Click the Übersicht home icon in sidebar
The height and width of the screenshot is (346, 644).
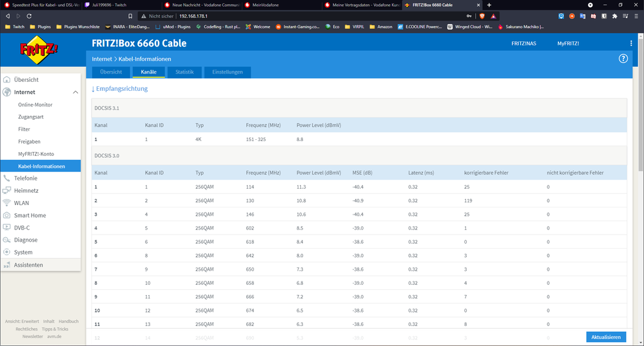coord(6,80)
